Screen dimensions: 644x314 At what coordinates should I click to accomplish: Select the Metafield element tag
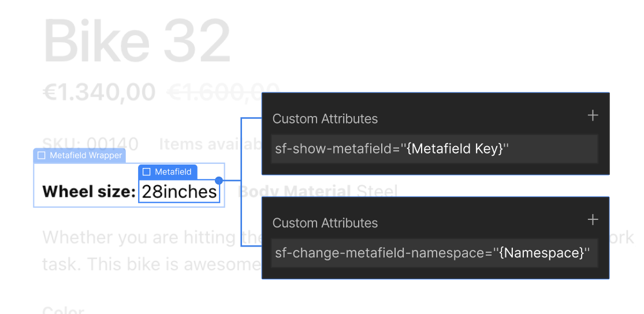pos(167,172)
